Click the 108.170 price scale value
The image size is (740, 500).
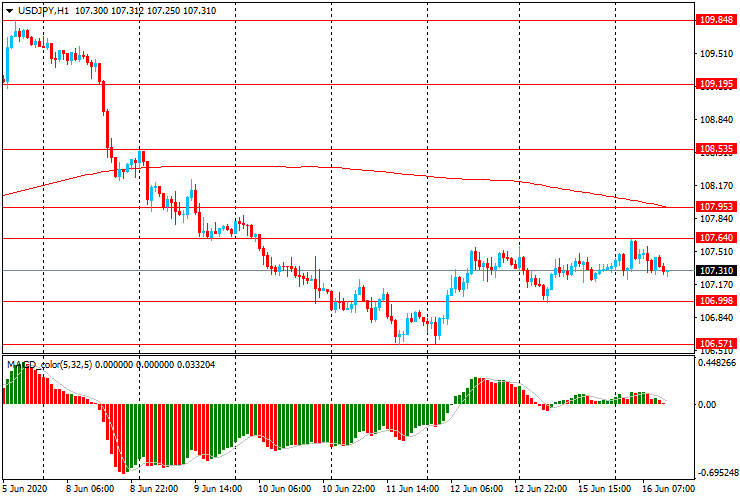pyautogui.click(x=716, y=186)
